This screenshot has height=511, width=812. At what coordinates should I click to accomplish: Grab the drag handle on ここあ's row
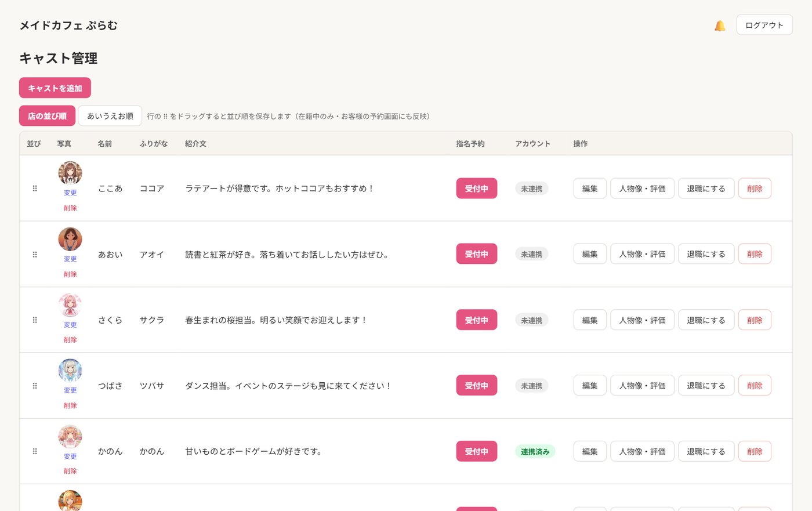[35, 189]
